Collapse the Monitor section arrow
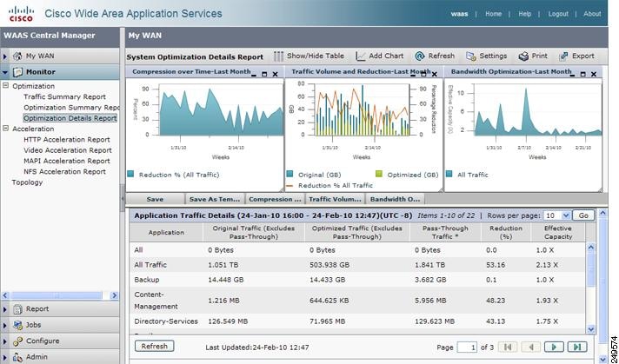Image resolution: width=619 pixels, height=364 pixels. (x=4, y=73)
